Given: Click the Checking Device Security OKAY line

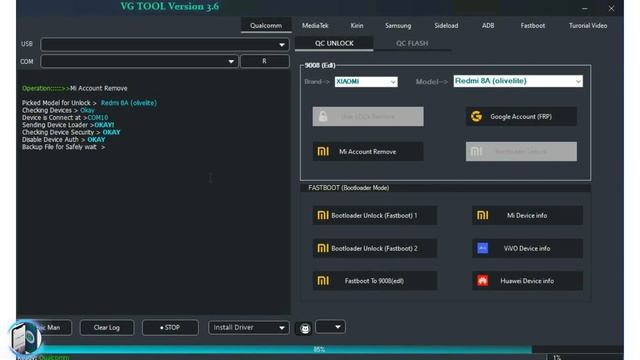Looking at the screenshot, I should click(71, 132).
